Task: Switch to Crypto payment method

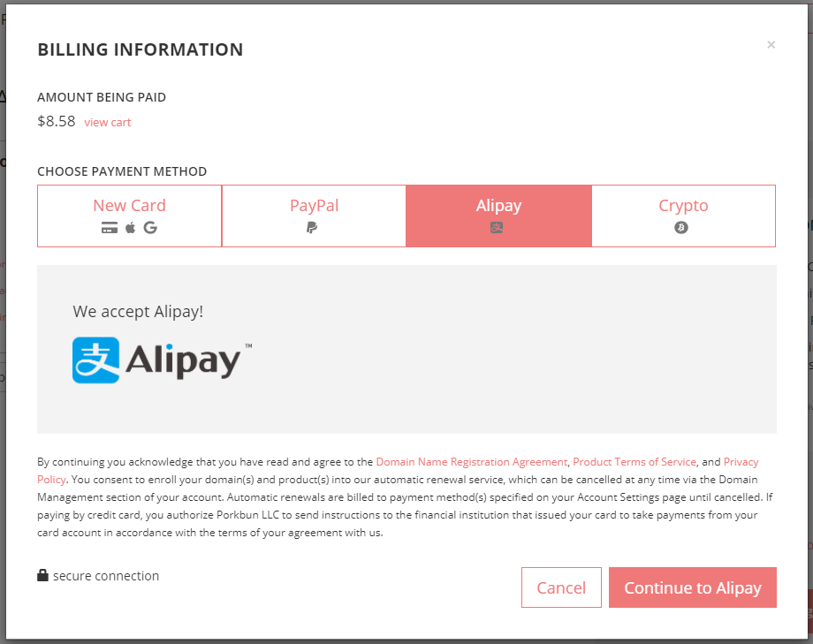Action: (x=683, y=216)
